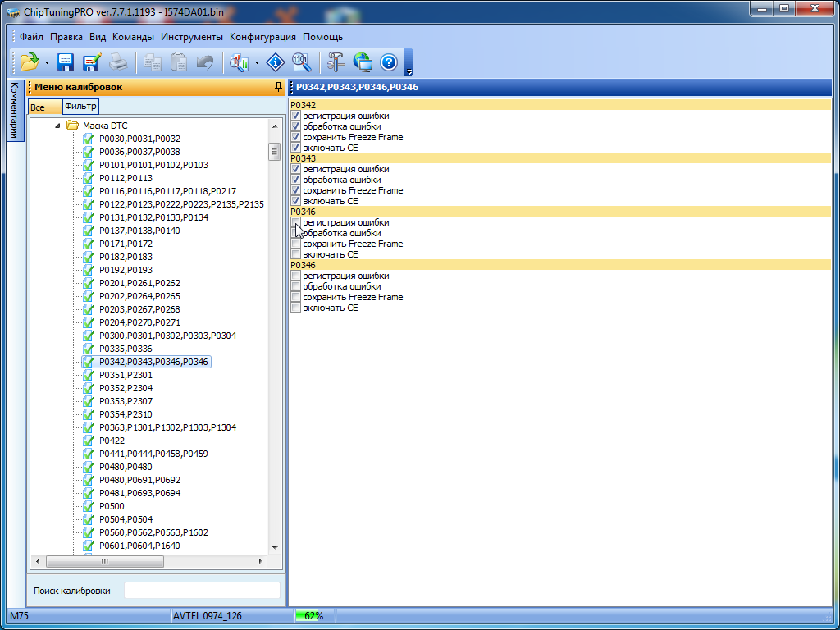
Task: Switch to the Фильтр tab
Action: click(x=80, y=107)
